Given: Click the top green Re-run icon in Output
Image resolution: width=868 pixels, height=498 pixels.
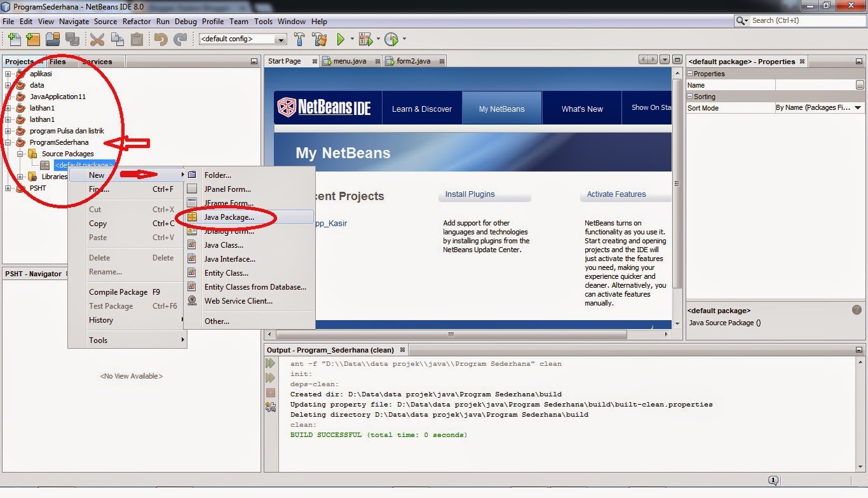Looking at the screenshot, I should [x=271, y=363].
